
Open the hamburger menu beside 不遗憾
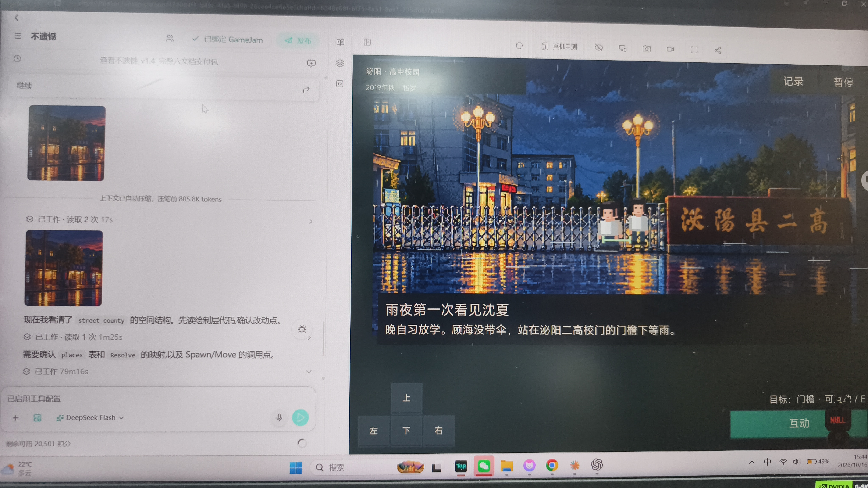pyautogui.click(x=18, y=36)
